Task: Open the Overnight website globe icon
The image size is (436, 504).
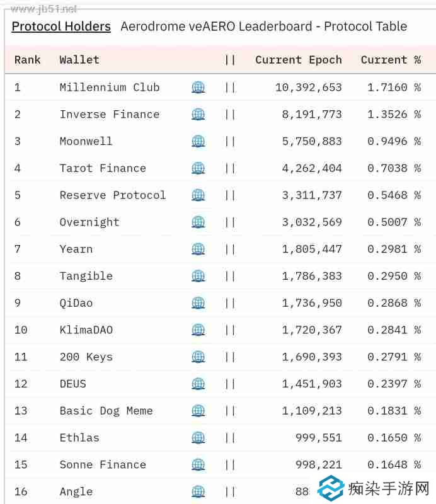Action: pyautogui.click(x=198, y=222)
